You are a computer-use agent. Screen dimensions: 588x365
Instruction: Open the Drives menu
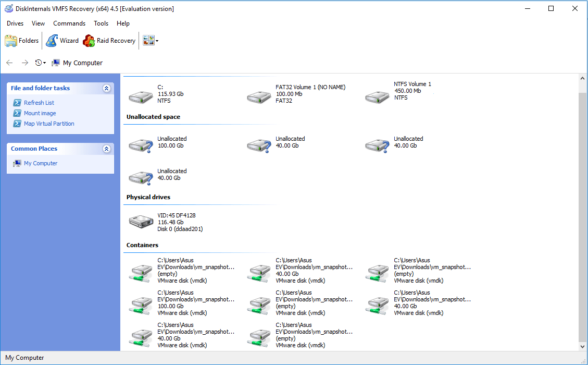(15, 23)
